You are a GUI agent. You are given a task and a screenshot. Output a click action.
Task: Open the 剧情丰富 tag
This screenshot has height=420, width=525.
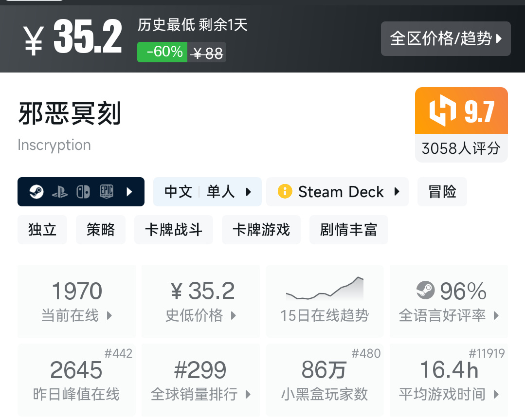pyautogui.click(x=348, y=230)
